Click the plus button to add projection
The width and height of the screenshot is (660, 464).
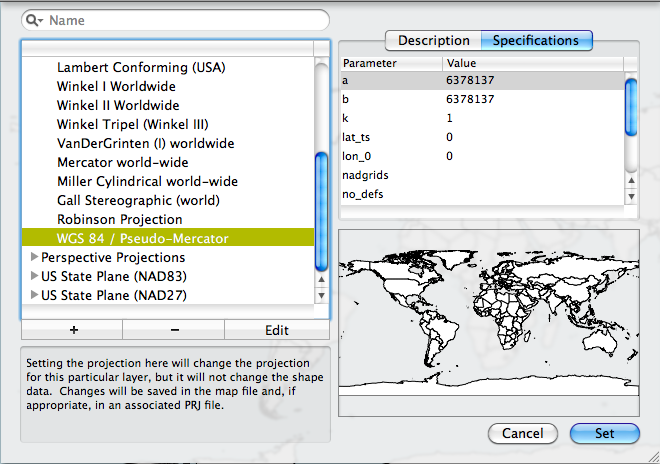click(x=72, y=330)
